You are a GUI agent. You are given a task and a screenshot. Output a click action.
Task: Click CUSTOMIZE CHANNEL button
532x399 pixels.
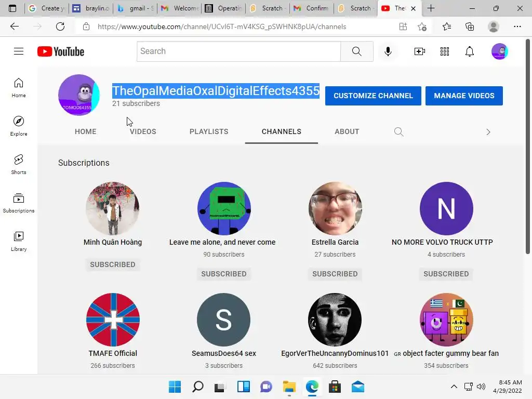click(x=373, y=96)
